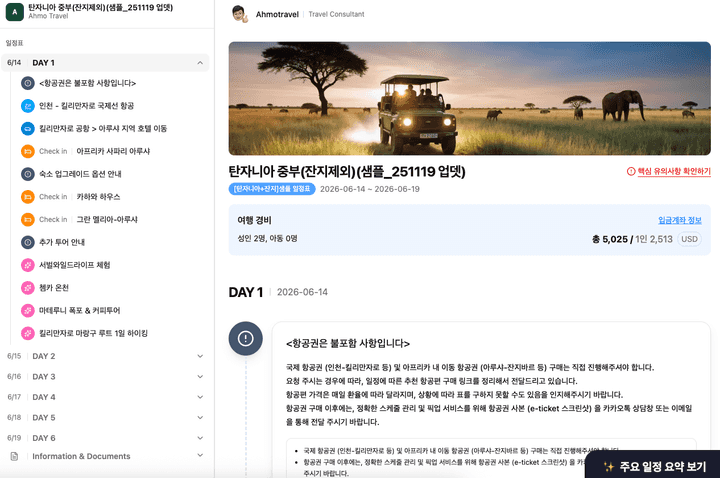Click the info icon beside <항공권은 불포함 사항입니다>

coord(28,83)
